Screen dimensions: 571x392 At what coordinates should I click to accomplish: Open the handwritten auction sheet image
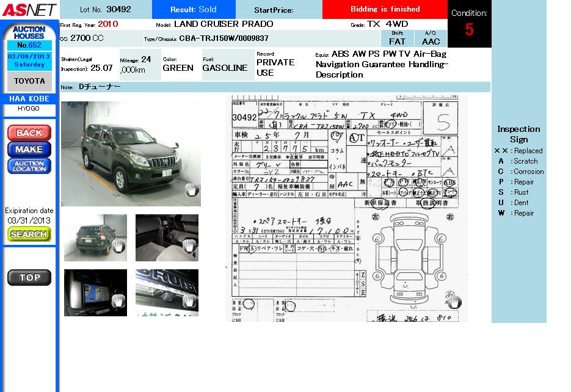pyautogui.click(x=346, y=208)
